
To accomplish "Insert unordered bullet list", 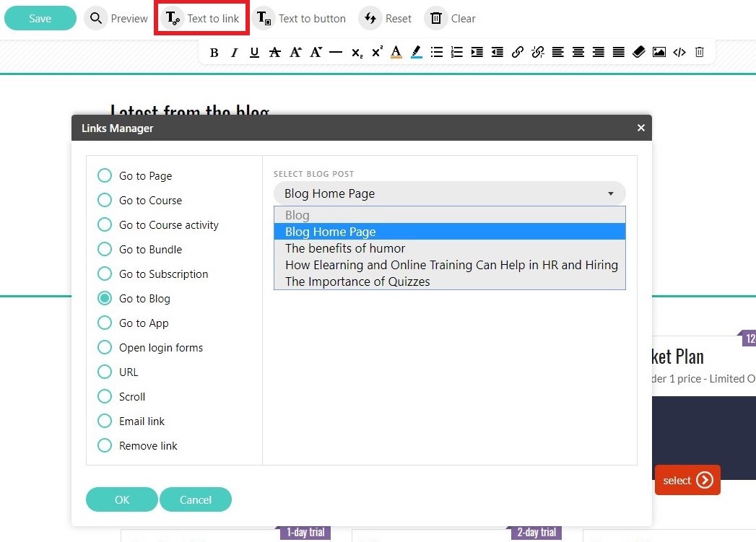I will pyautogui.click(x=437, y=52).
